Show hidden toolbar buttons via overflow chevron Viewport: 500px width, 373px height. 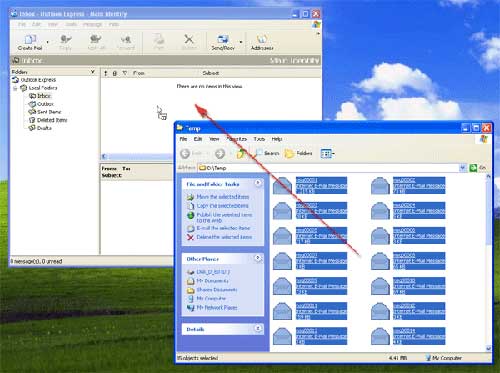point(318,34)
